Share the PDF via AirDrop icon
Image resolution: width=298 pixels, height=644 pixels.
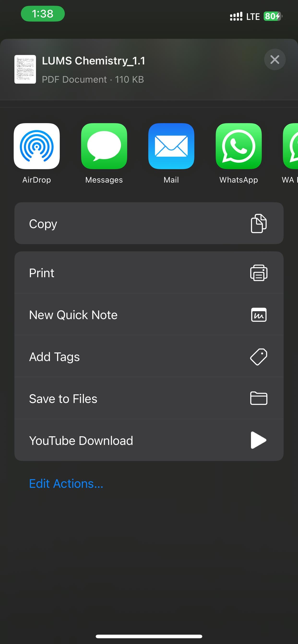[37, 146]
